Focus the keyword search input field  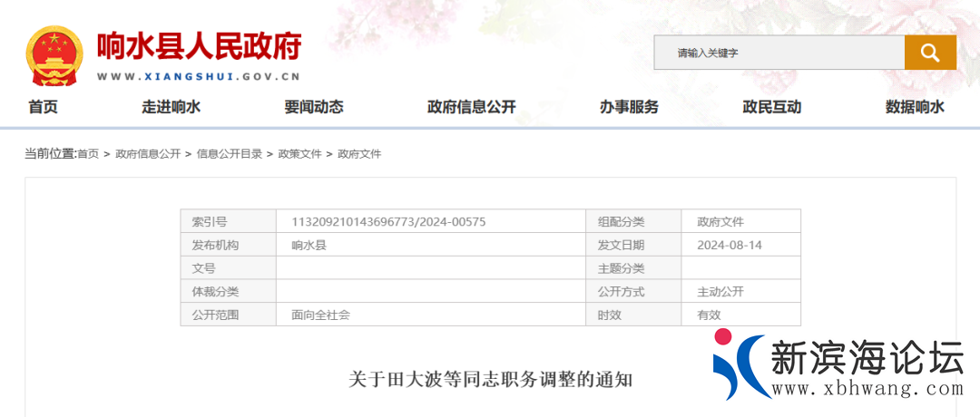(x=779, y=53)
